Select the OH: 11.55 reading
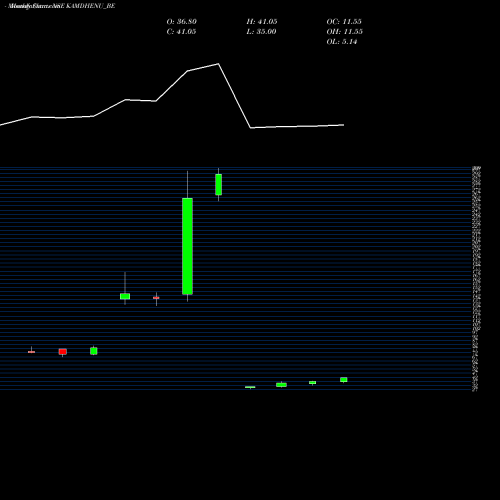Image resolution: width=500 pixels, height=500 pixels. tap(345, 32)
